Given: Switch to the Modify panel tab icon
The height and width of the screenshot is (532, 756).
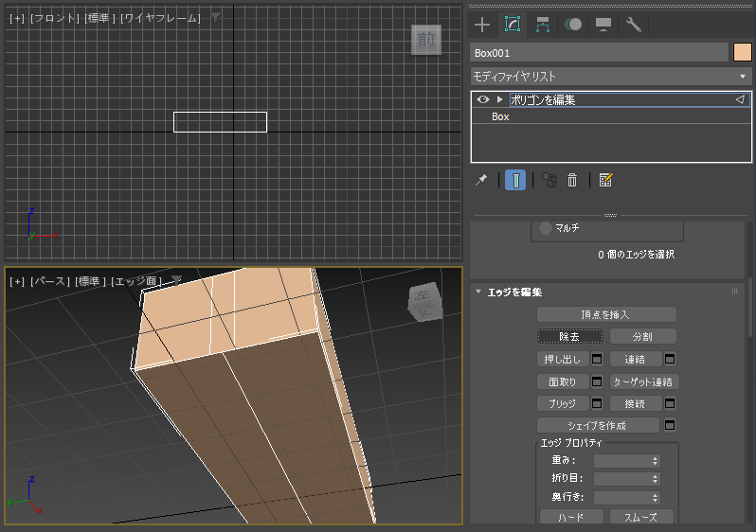Looking at the screenshot, I should pyautogui.click(x=513, y=24).
